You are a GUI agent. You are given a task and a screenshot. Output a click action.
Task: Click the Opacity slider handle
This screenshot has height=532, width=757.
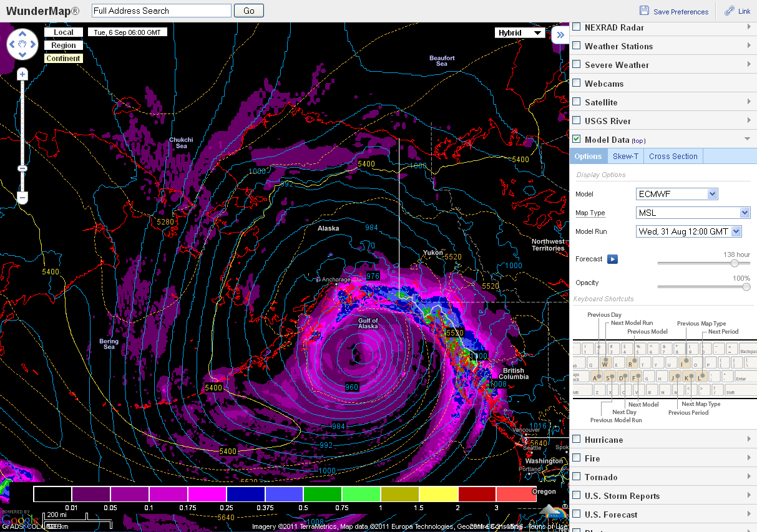746,287
